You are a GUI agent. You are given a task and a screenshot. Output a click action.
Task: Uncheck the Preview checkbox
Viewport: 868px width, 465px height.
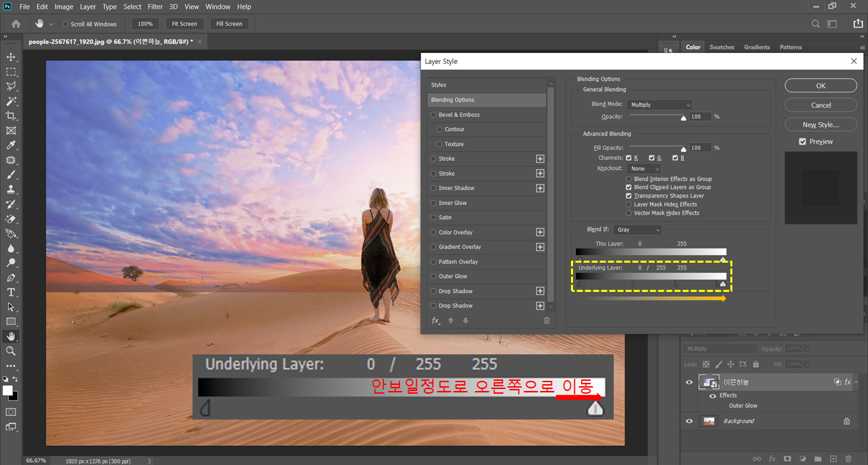point(803,142)
